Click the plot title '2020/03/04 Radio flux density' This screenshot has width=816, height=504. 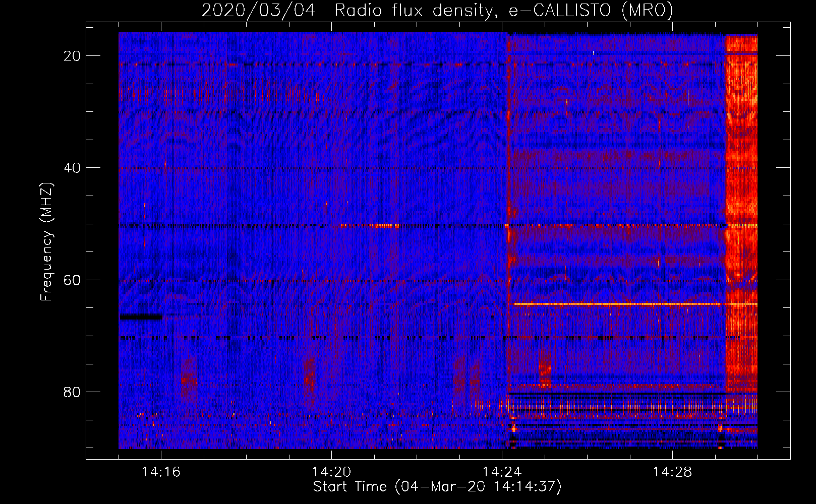(347, 10)
